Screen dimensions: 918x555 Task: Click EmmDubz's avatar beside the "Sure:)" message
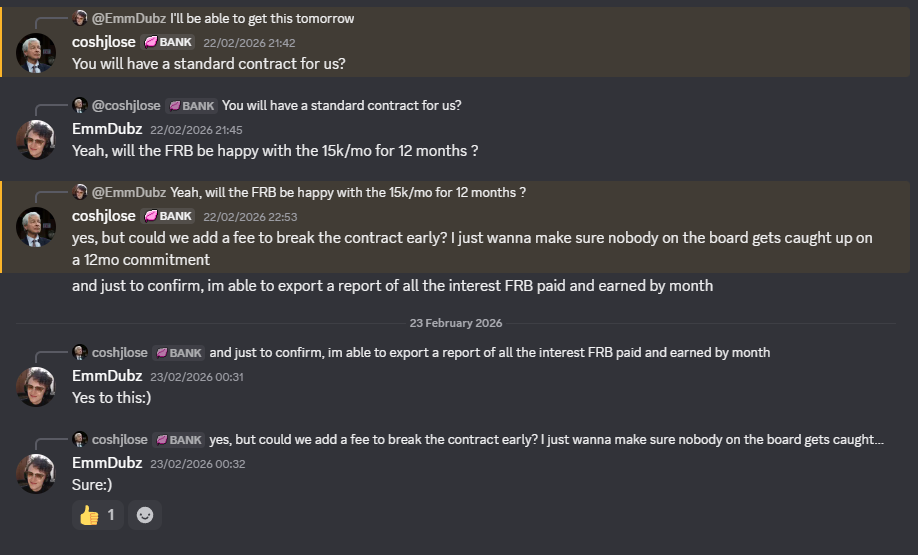coord(36,473)
